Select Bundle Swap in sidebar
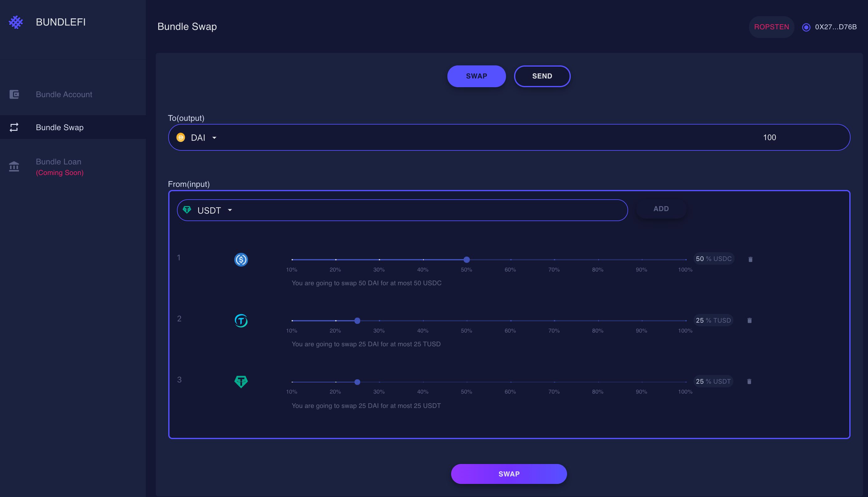The width and height of the screenshot is (868, 497). coord(73,127)
